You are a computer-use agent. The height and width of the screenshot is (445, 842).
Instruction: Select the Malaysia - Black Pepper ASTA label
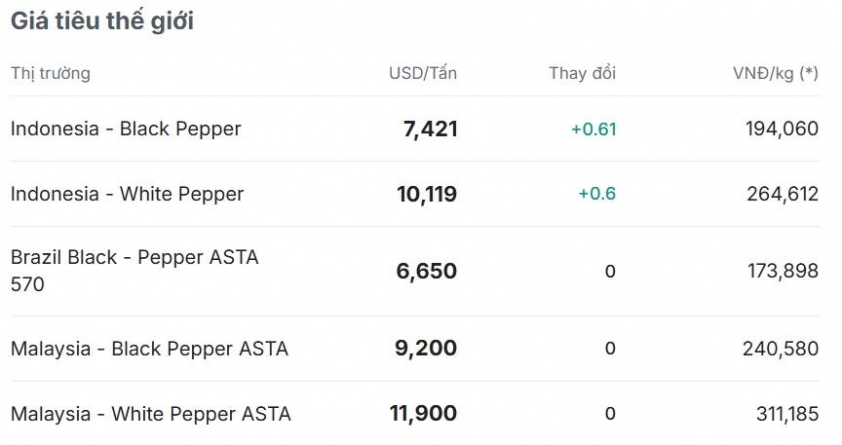[x=150, y=349]
